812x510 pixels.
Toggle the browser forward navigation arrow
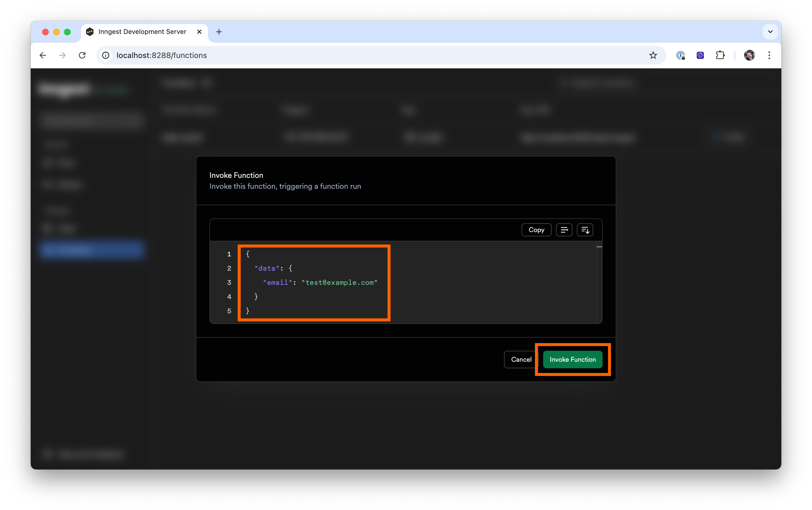(x=62, y=55)
